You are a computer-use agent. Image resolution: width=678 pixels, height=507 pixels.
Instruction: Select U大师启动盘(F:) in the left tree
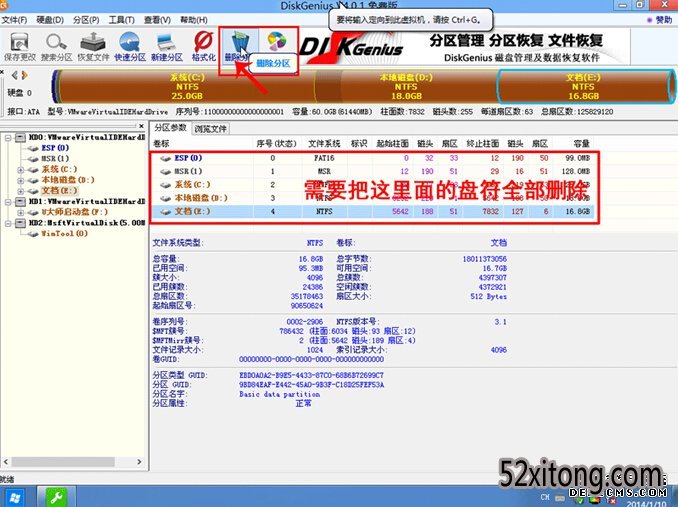tap(74, 212)
